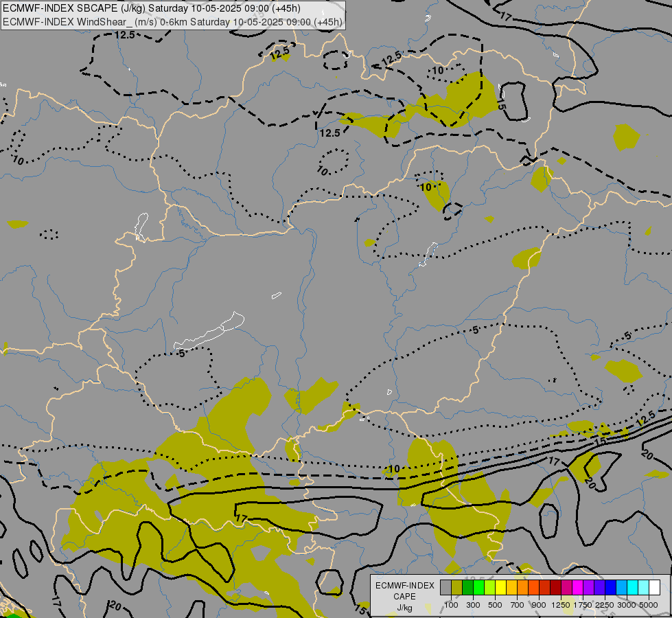672x618 pixels.
Task: Click the 300 label in the legend
Action: [473, 605]
